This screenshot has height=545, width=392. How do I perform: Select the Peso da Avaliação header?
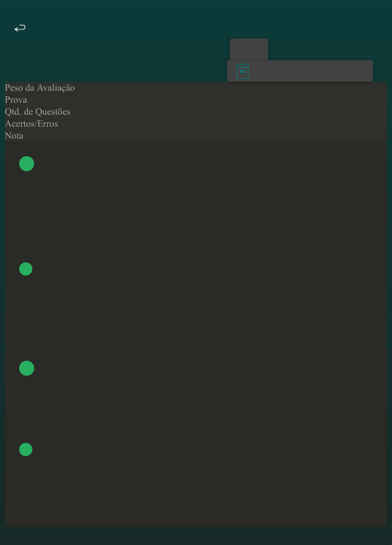(40, 88)
